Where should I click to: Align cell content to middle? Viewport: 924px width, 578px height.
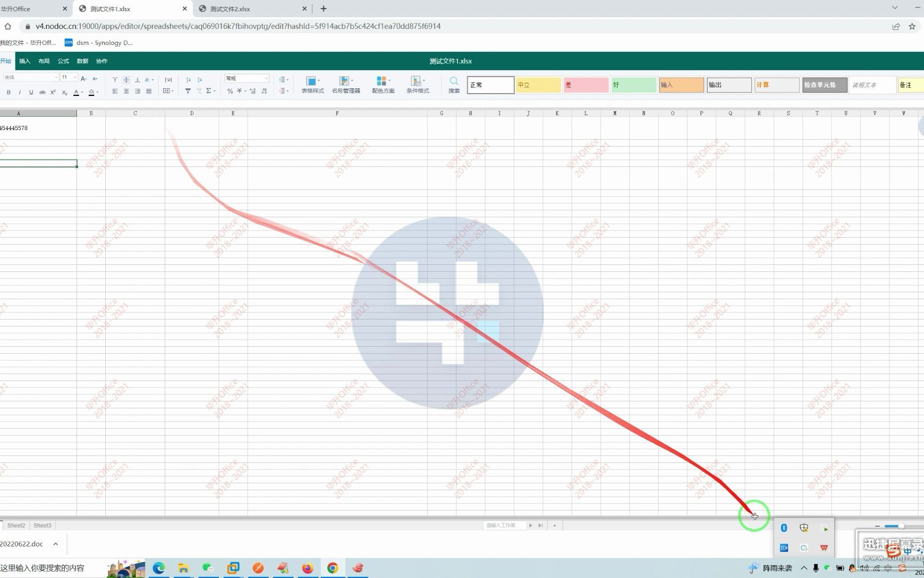point(126,80)
